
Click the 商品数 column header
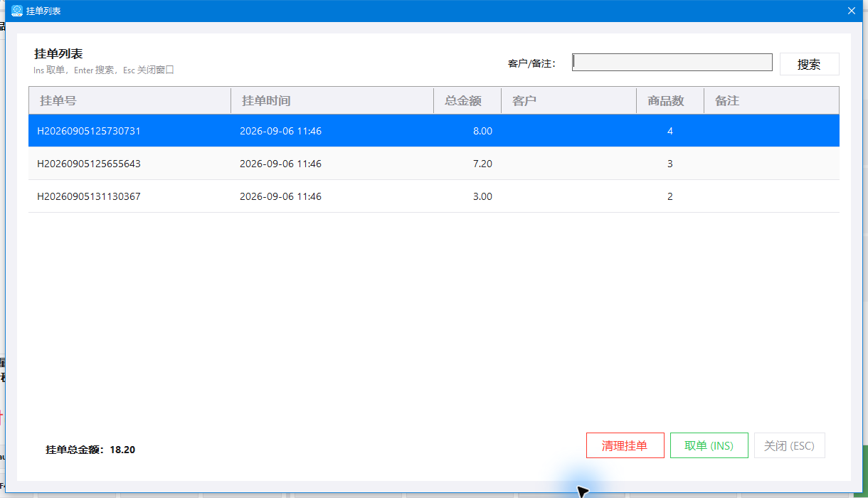670,100
